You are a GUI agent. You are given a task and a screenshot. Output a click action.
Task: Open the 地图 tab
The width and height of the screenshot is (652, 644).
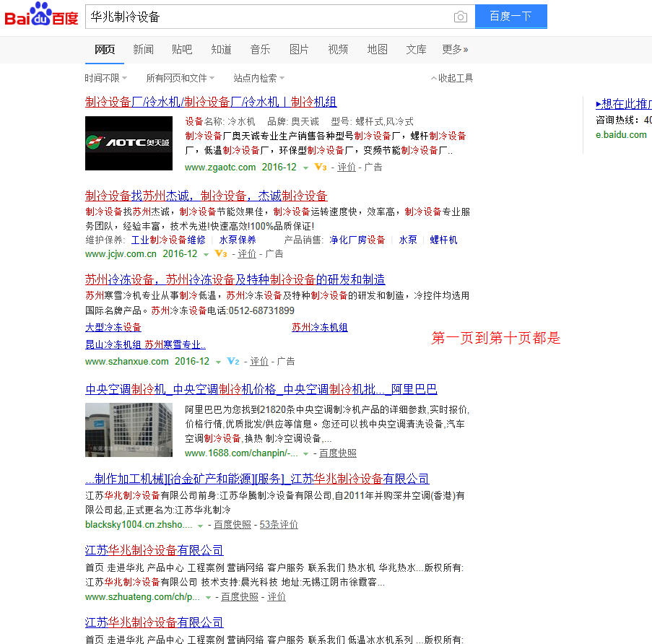pyautogui.click(x=377, y=50)
